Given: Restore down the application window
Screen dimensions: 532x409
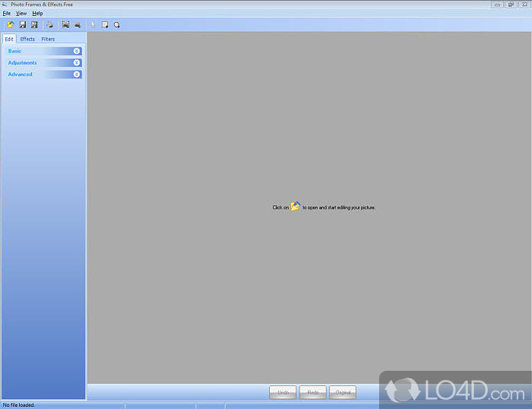Looking at the screenshot, I should (511, 5).
